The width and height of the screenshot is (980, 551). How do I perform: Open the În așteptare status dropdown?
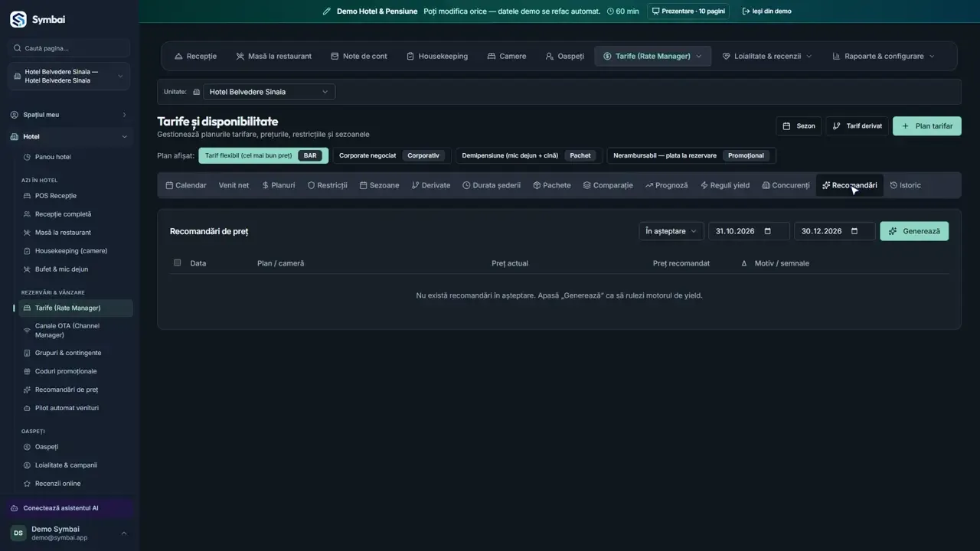(x=671, y=231)
